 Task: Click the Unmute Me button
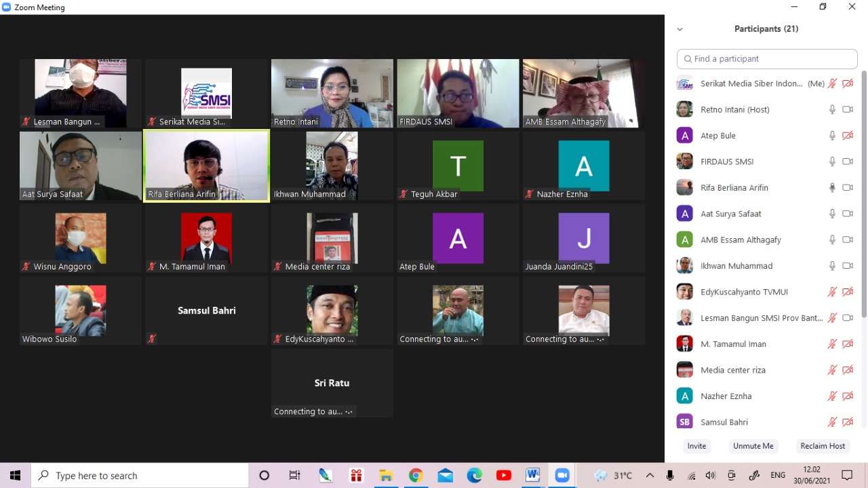tap(753, 446)
